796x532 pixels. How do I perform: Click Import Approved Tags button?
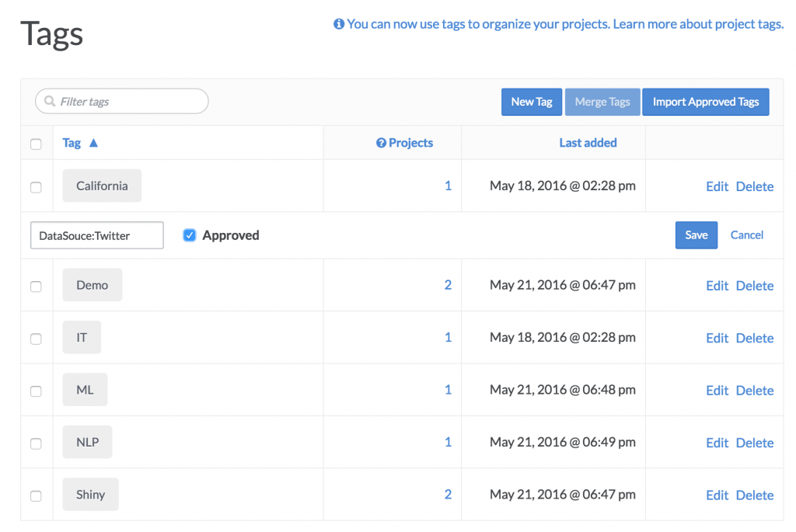click(x=706, y=102)
